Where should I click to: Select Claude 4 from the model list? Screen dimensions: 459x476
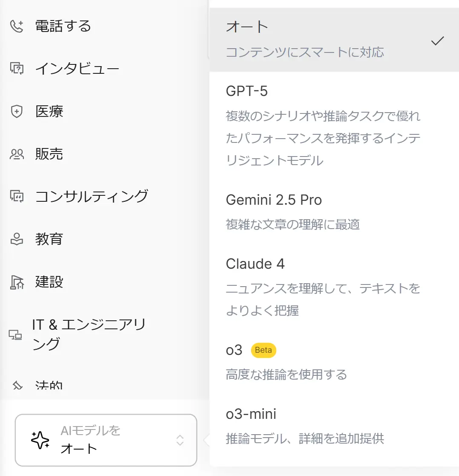click(x=255, y=264)
